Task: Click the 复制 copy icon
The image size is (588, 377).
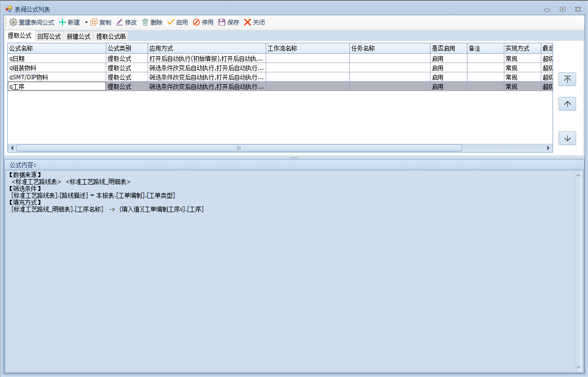Action: click(x=94, y=22)
